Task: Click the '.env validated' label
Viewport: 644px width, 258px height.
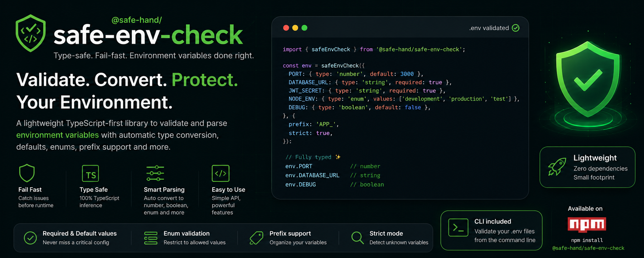Action: [489, 28]
